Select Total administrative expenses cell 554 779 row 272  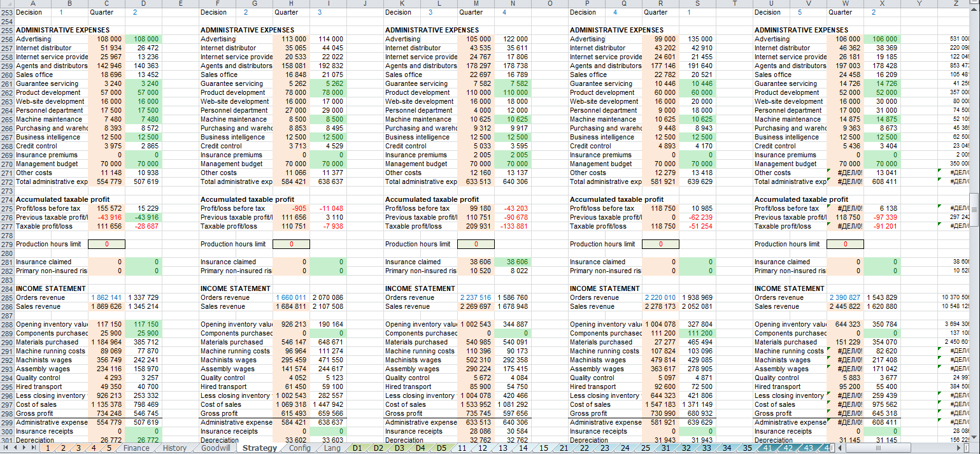tap(106, 181)
